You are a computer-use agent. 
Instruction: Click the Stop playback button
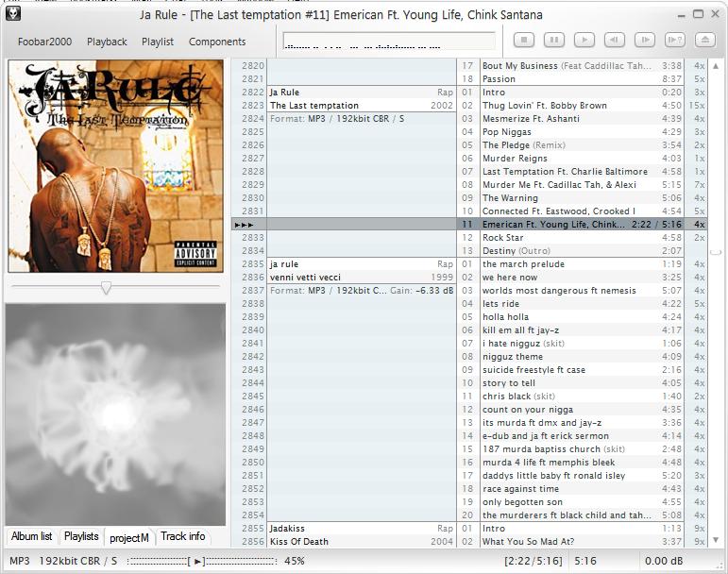point(524,40)
